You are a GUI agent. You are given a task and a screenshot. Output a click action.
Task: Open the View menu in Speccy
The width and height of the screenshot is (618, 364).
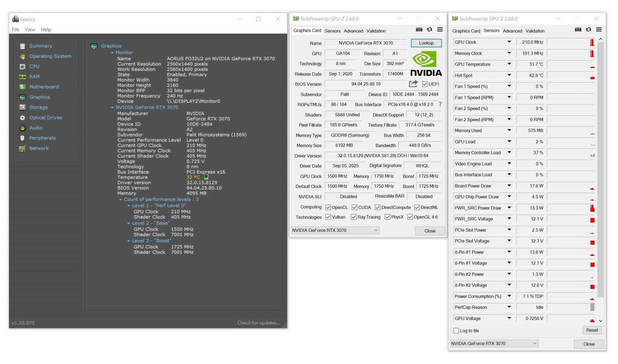[x=30, y=30]
